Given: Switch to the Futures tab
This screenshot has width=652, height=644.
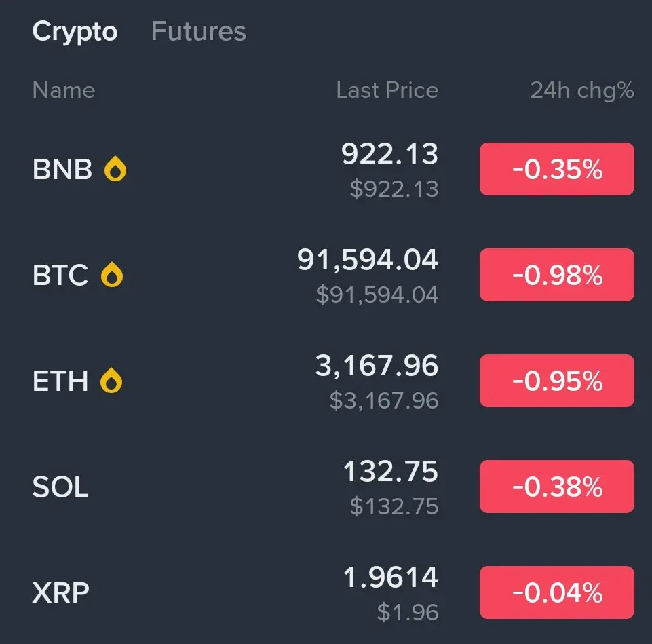Looking at the screenshot, I should (198, 32).
